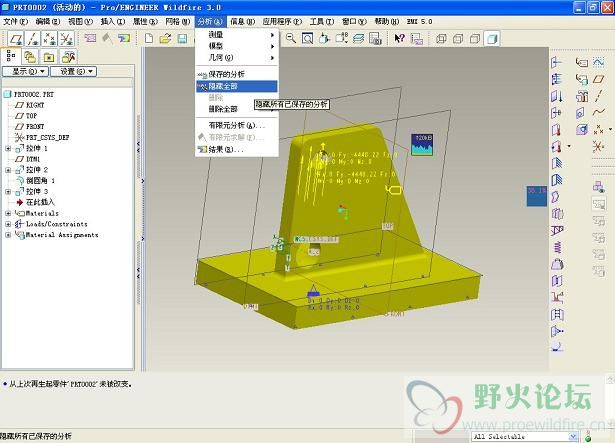
Task: Open the All Selectable filter dropdown
Action: [573, 436]
